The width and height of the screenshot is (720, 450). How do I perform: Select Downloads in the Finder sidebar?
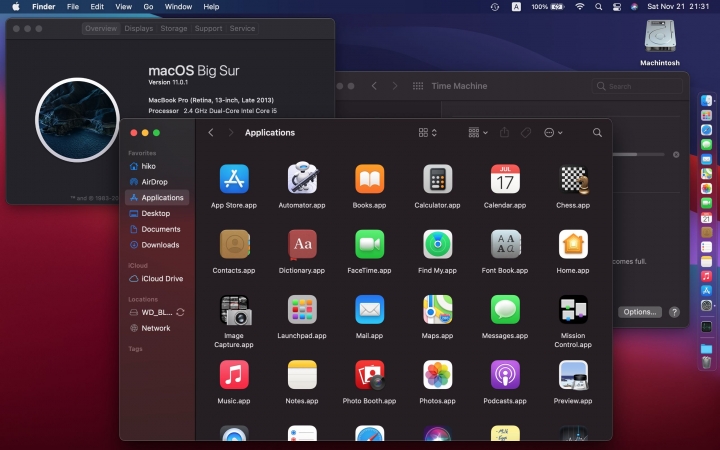coord(157,245)
